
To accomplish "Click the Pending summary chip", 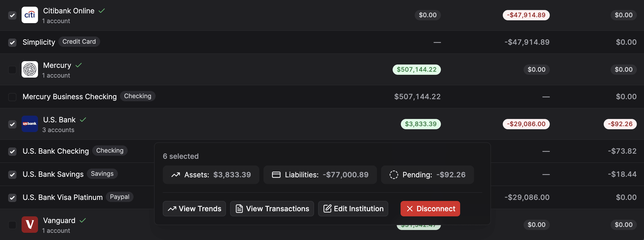I will point(427,175).
